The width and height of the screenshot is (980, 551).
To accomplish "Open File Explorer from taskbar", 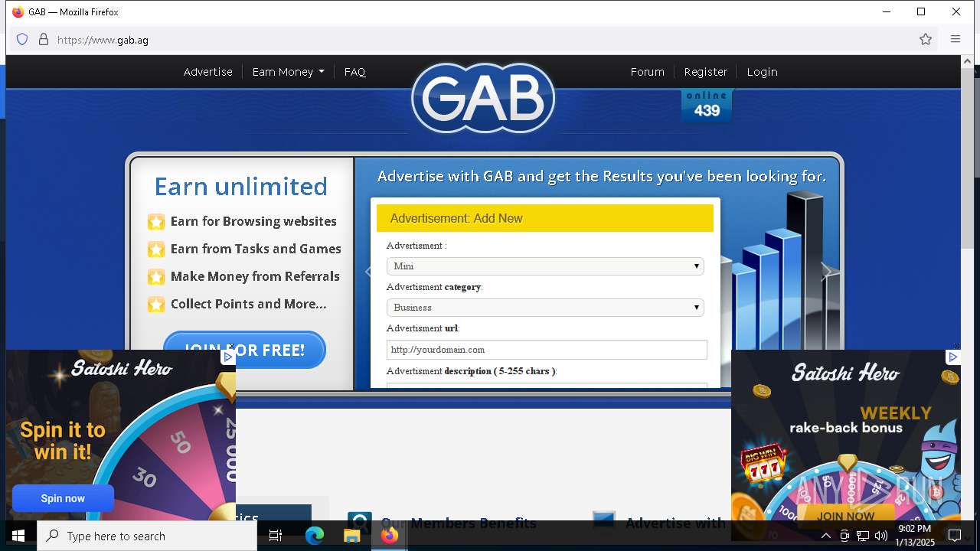I will [351, 536].
